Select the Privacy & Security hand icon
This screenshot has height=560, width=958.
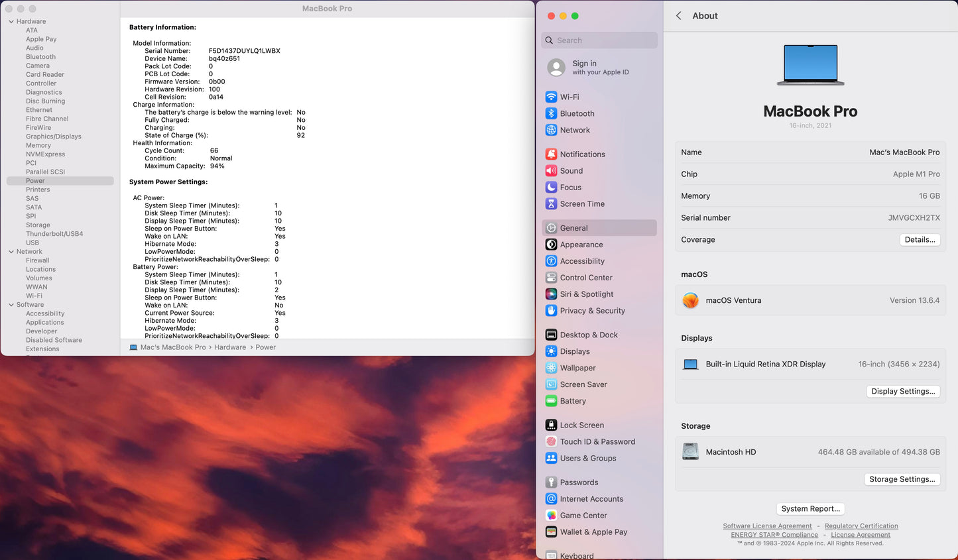[551, 310]
